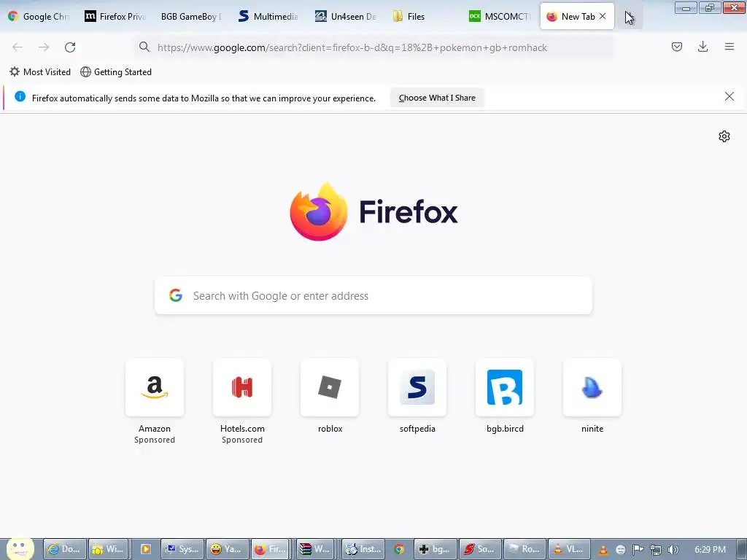Open the Internet Explorer taskbar item

pyautogui.click(x=65, y=549)
